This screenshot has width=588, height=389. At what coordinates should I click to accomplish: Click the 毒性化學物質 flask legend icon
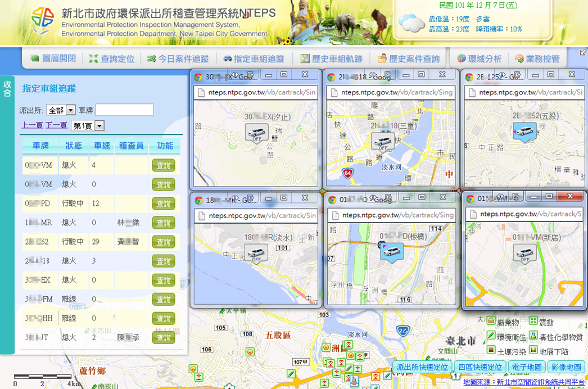pos(533,336)
